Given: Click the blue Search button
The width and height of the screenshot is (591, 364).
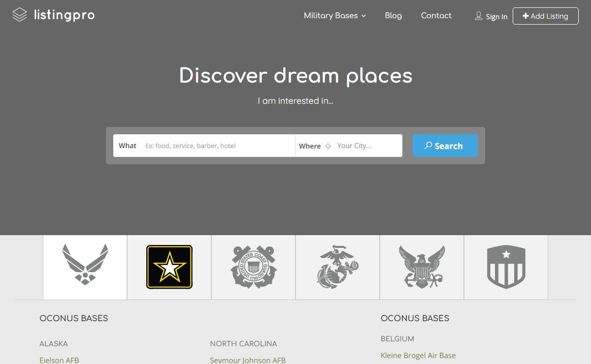Looking at the screenshot, I should point(445,146).
